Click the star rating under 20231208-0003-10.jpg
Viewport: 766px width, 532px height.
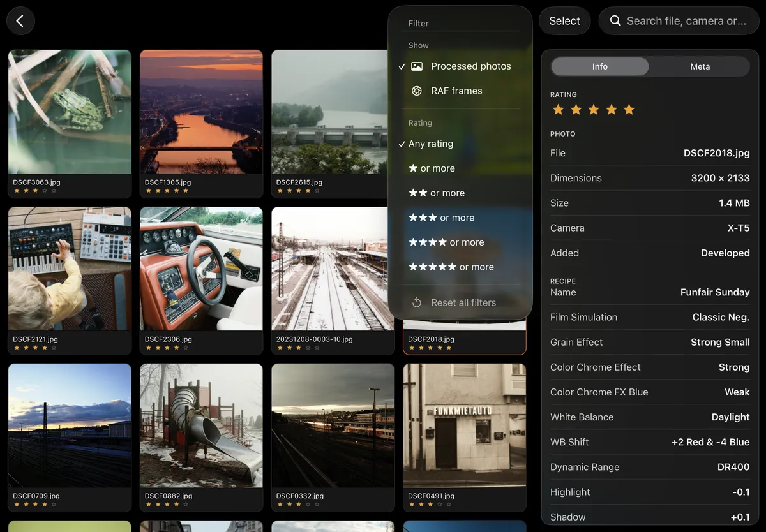click(298, 348)
